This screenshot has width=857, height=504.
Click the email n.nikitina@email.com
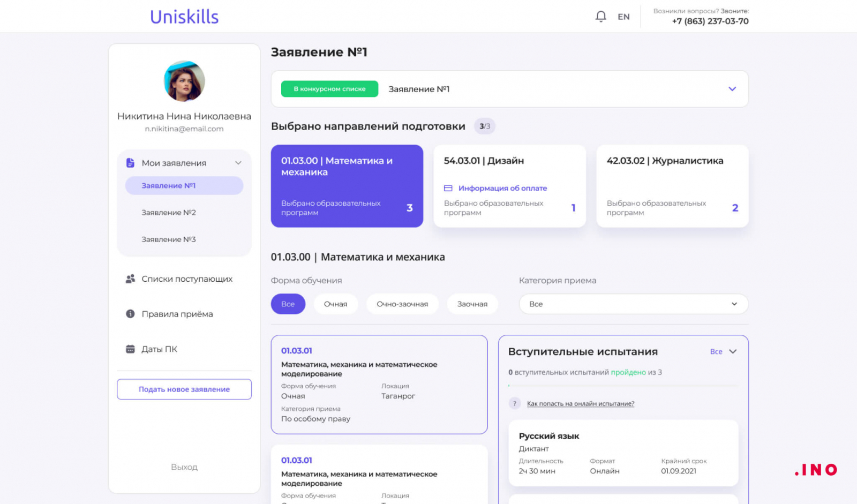coord(184,129)
